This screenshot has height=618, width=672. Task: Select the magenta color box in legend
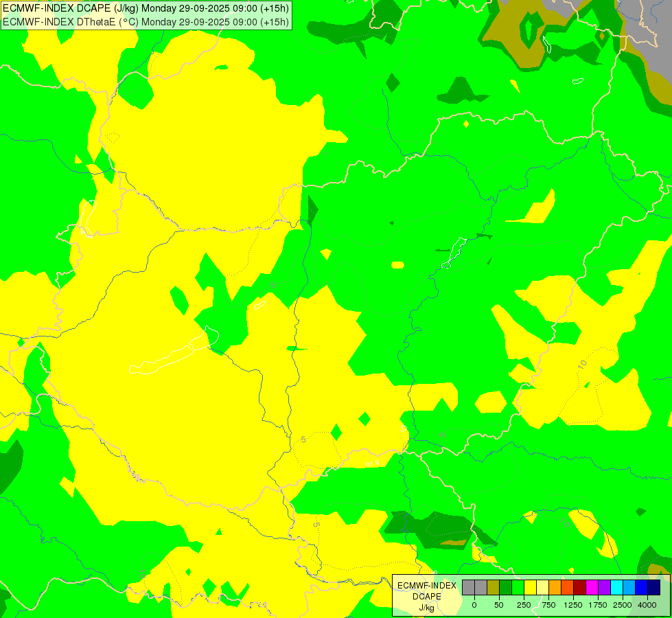592,587
